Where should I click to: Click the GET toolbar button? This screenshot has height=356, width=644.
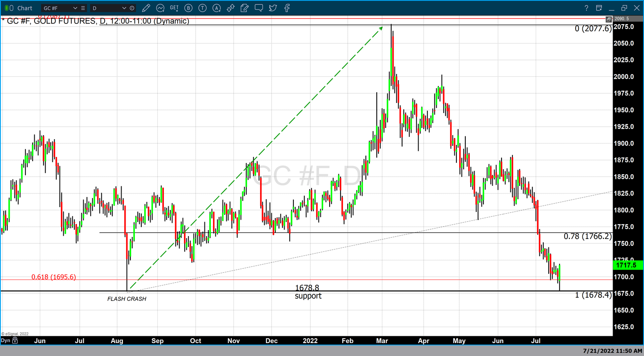(174, 8)
